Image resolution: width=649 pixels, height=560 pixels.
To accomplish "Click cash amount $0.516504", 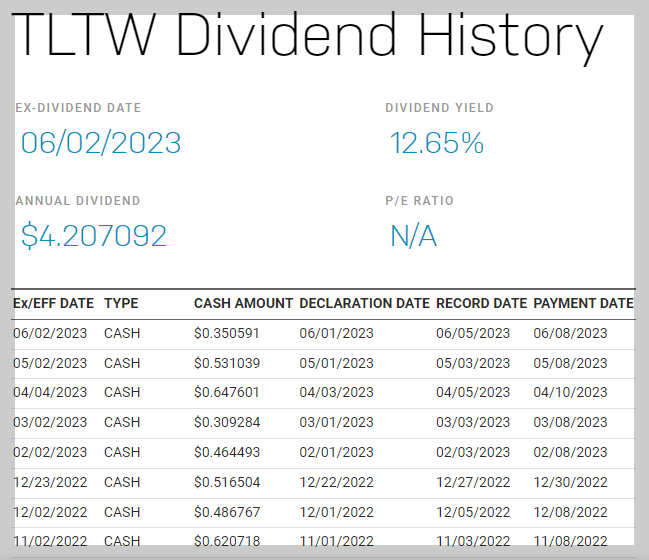I will click(x=227, y=482).
